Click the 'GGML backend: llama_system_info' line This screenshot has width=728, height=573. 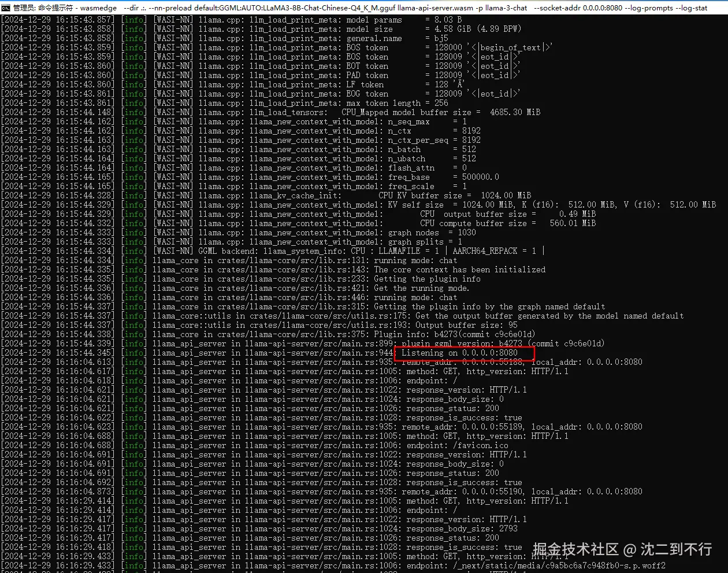click(x=273, y=251)
